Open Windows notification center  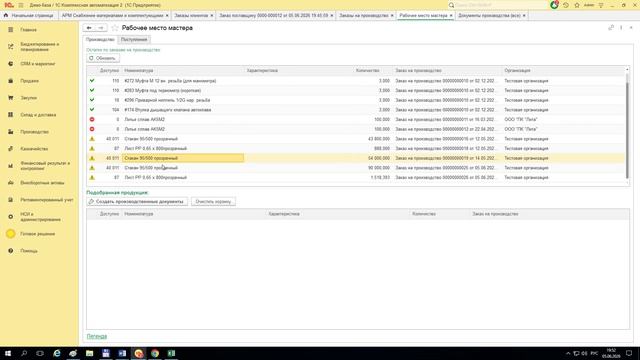point(629,353)
